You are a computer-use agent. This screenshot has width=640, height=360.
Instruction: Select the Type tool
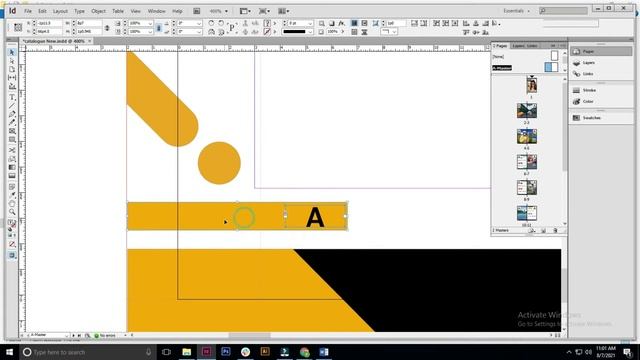[x=12, y=98]
